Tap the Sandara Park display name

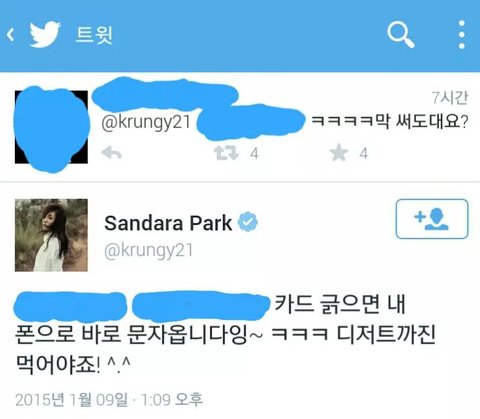point(168,223)
